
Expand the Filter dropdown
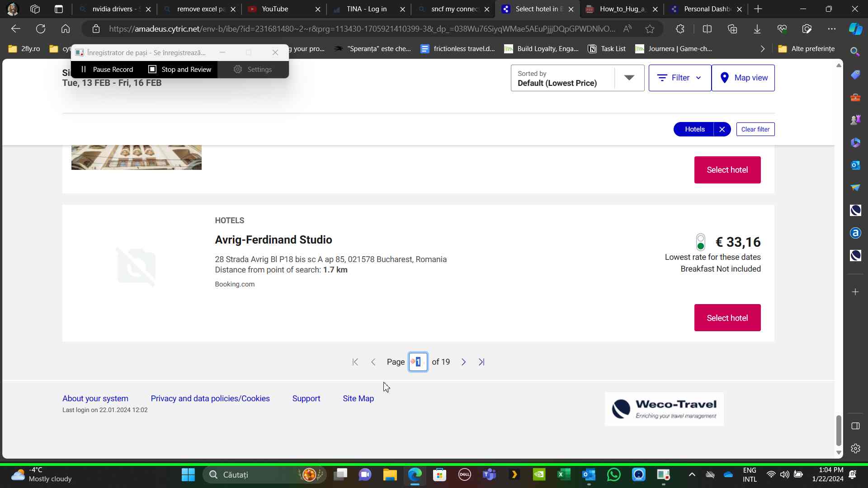pos(679,78)
